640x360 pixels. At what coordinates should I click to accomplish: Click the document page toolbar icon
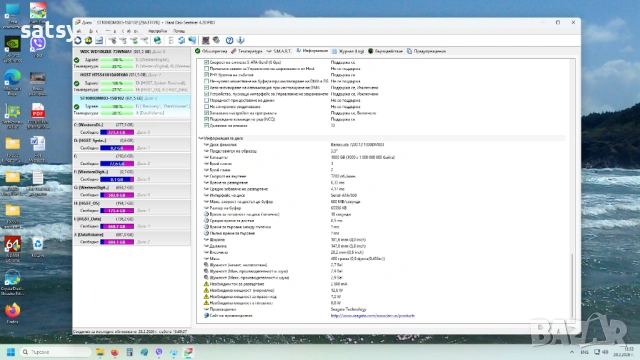pos(171,40)
